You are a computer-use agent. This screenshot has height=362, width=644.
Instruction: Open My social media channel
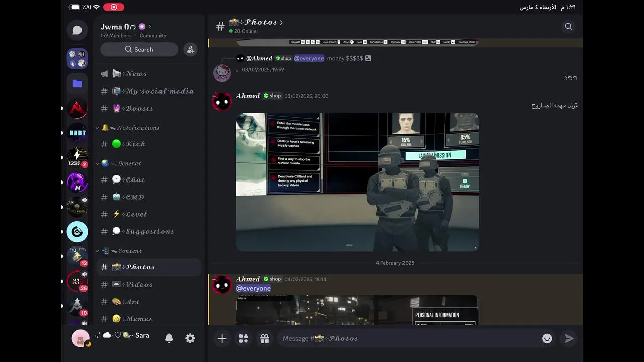pyautogui.click(x=149, y=91)
